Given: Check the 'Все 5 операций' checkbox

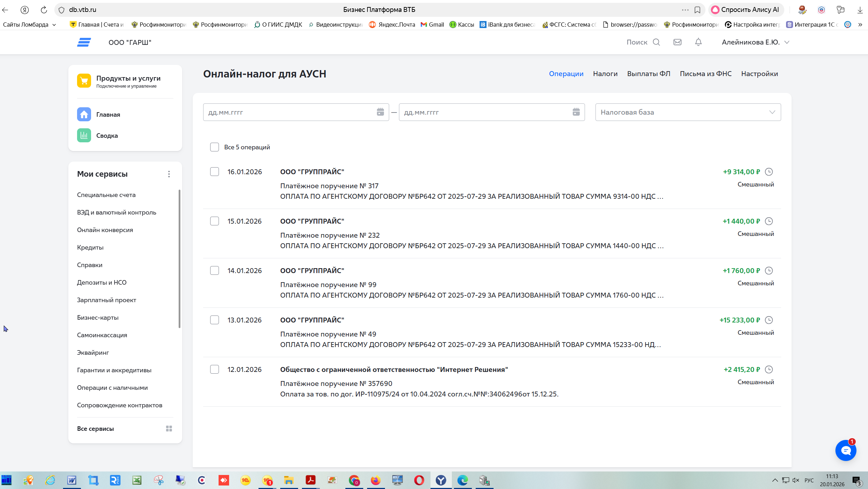Looking at the screenshot, I should pyautogui.click(x=214, y=147).
